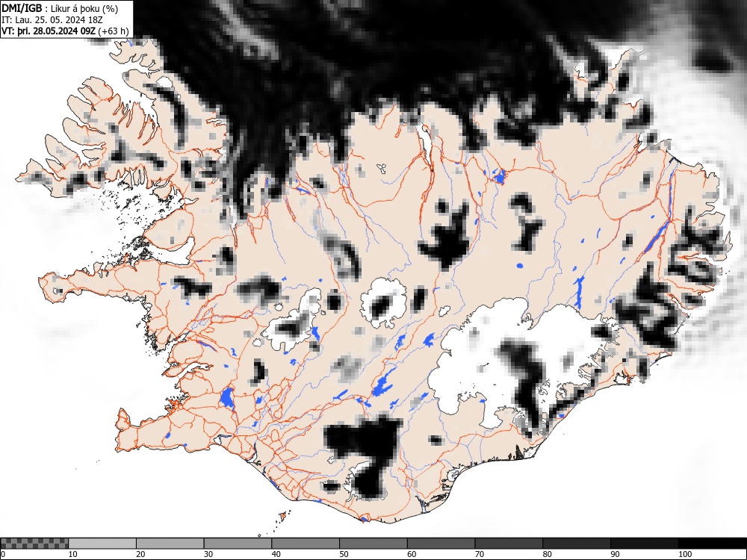
Task: Click the '20' scale label
Action: [140, 554]
